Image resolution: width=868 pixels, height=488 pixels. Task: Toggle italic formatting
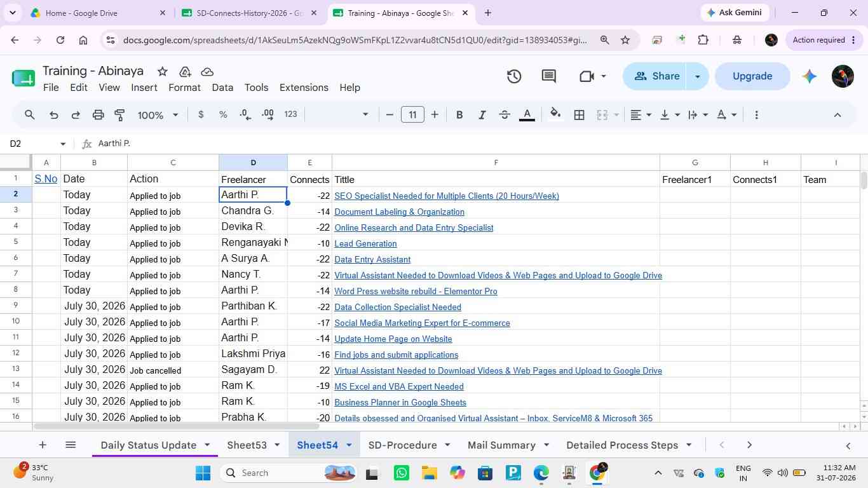[482, 115]
